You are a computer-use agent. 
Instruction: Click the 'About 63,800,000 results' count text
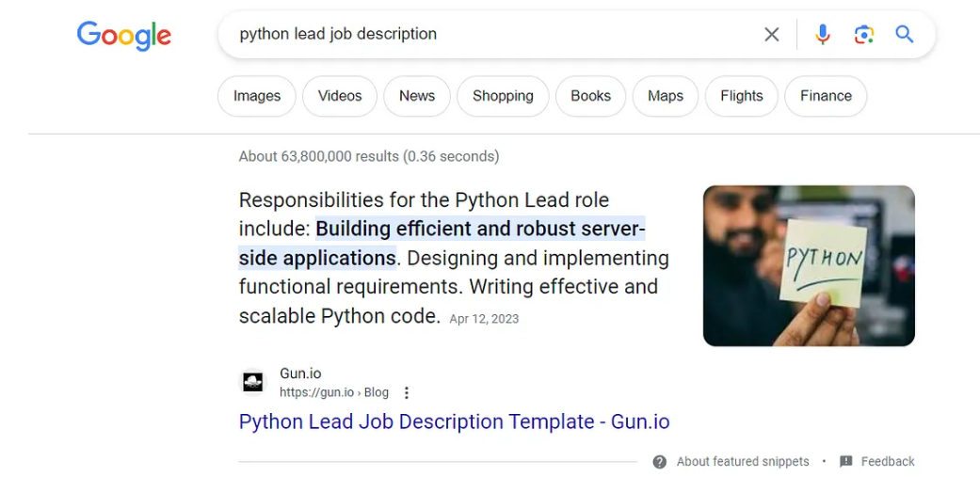point(319,156)
